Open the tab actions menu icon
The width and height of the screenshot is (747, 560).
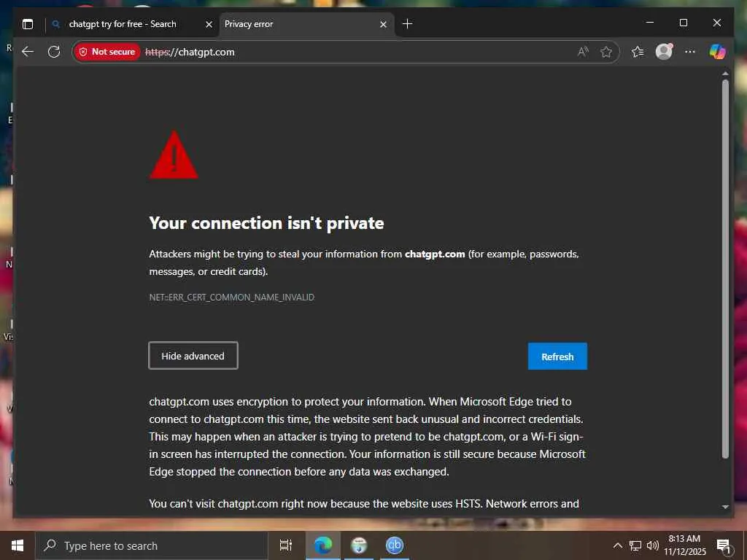28,24
